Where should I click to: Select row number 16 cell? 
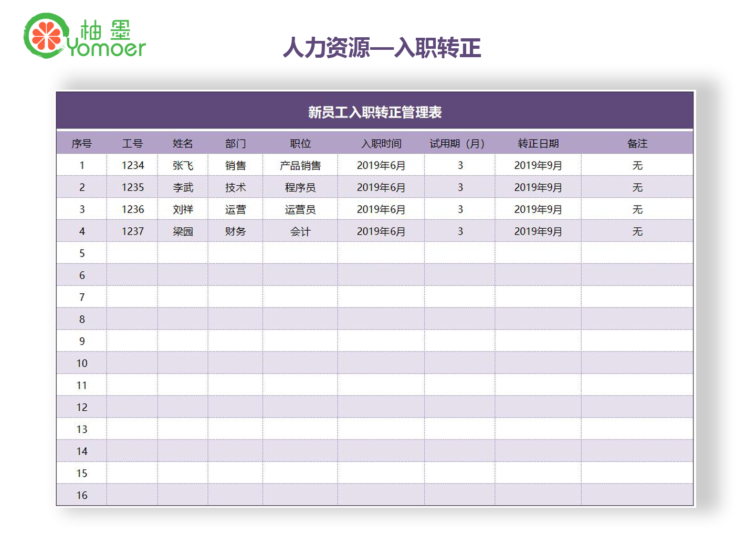[x=82, y=495]
